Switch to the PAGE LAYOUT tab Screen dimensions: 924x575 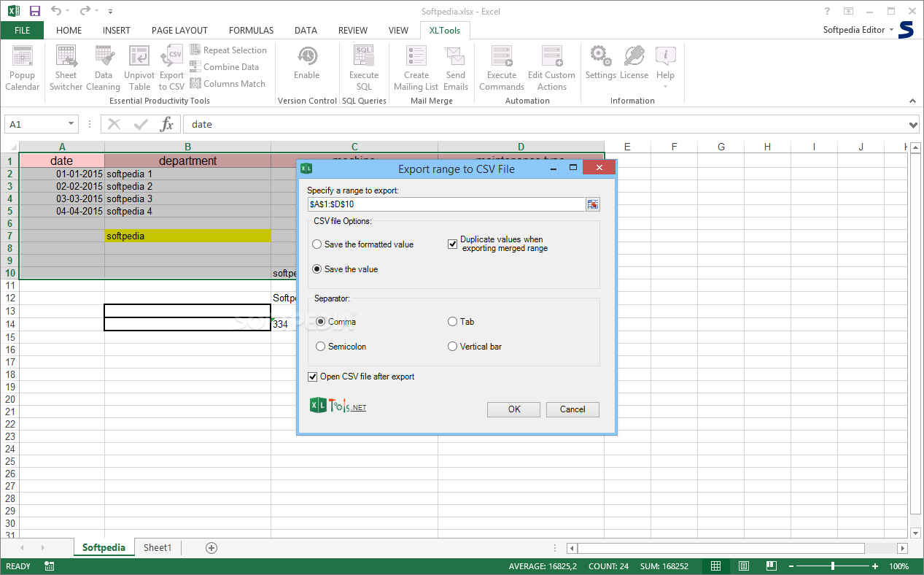tap(179, 31)
